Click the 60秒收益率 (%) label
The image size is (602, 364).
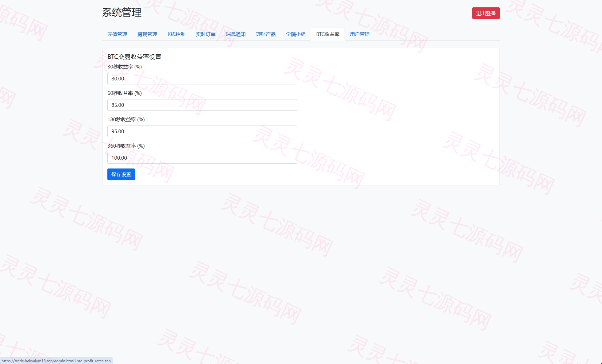(x=125, y=93)
